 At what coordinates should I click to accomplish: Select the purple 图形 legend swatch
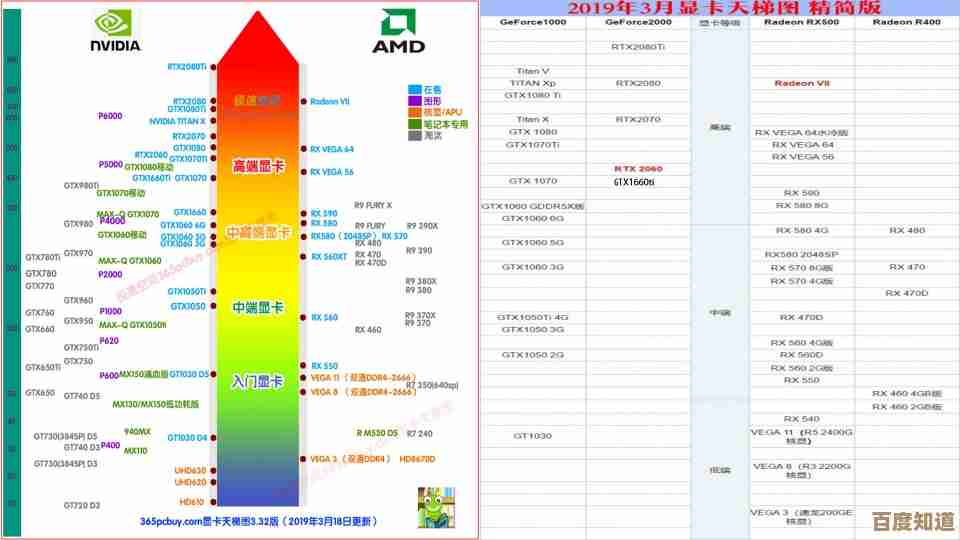pyautogui.click(x=414, y=100)
